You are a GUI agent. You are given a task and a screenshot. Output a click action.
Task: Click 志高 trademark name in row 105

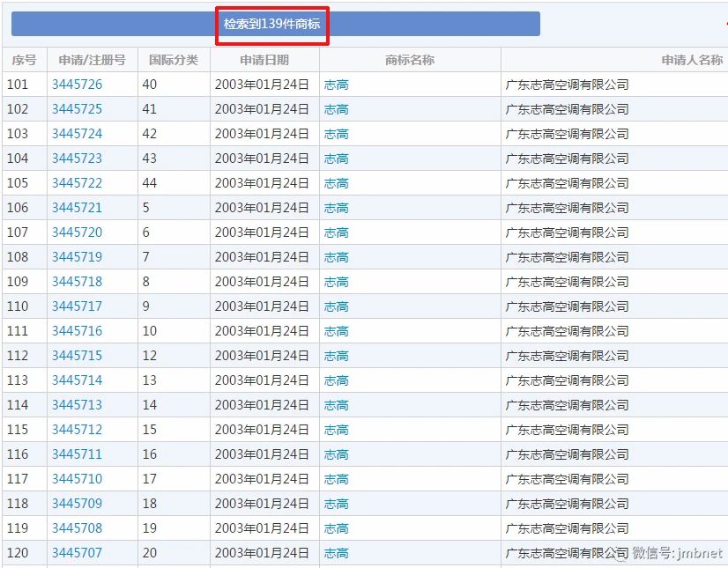pos(336,183)
